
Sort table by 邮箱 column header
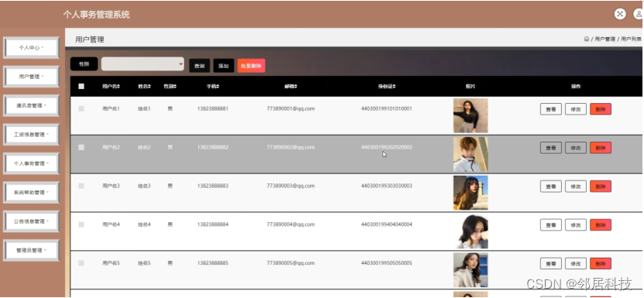[x=291, y=87]
